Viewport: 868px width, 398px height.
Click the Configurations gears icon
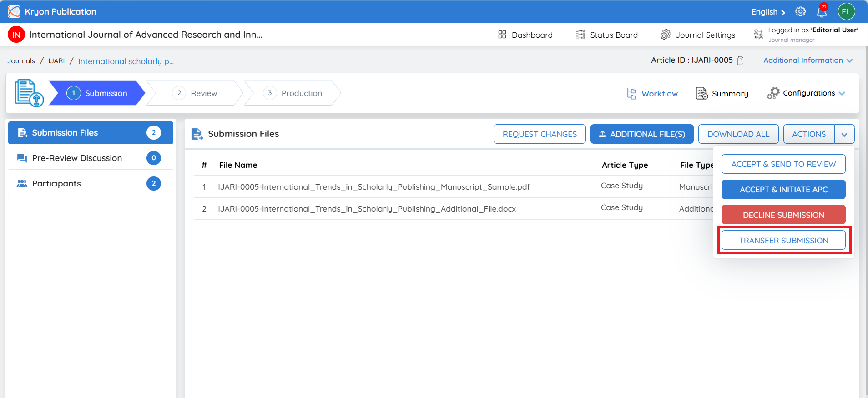coord(773,93)
